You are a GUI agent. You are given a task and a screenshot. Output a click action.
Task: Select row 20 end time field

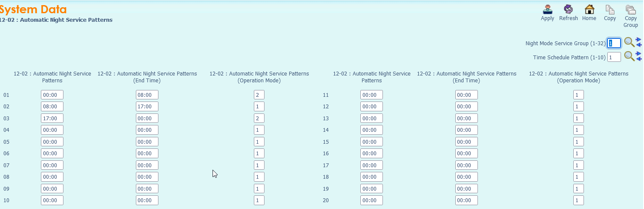466,200
